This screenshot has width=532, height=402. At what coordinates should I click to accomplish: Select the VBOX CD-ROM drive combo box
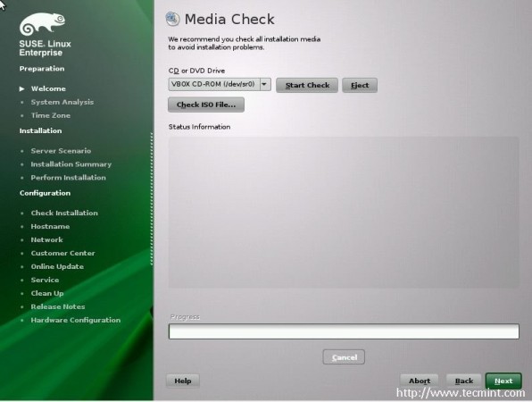point(220,84)
